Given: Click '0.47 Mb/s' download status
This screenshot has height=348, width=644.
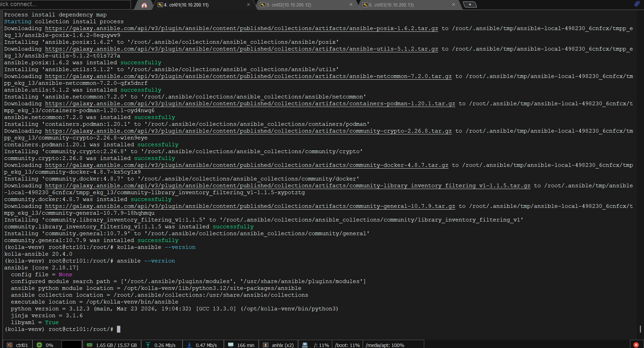Looking at the screenshot, I should pyautogui.click(x=206, y=345).
